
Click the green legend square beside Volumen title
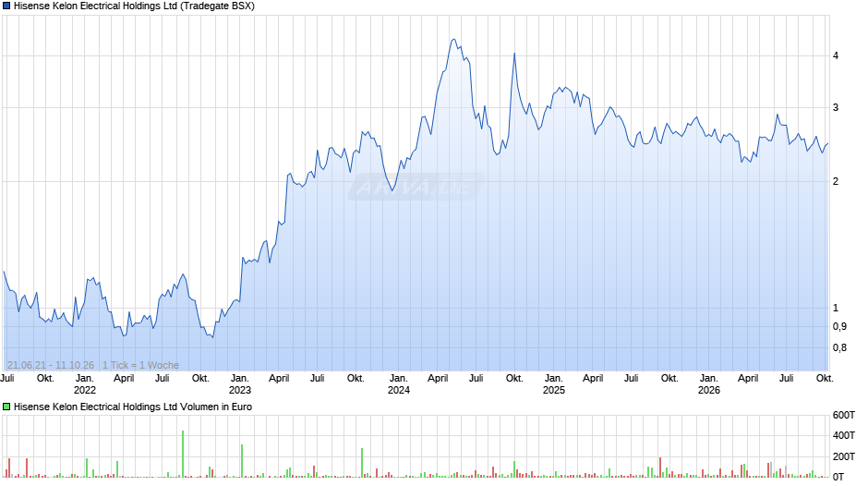[6, 407]
